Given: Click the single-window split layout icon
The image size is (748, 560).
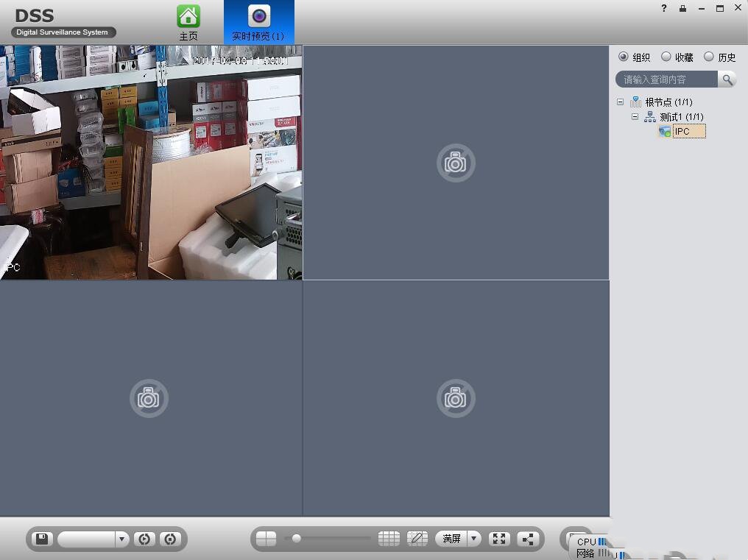Looking at the screenshot, I should pyautogui.click(x=266, y=539).
